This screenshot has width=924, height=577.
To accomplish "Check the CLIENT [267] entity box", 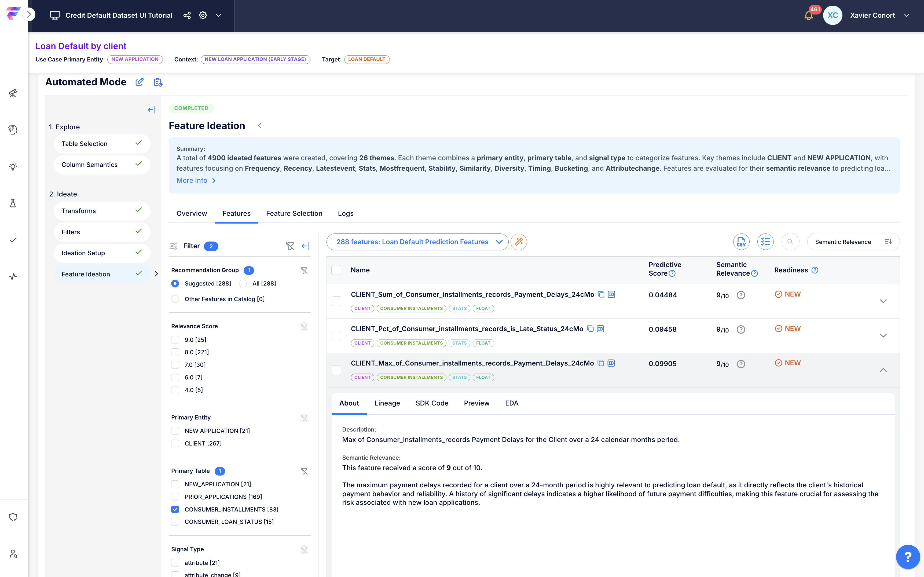I will (x=175, y=443).
